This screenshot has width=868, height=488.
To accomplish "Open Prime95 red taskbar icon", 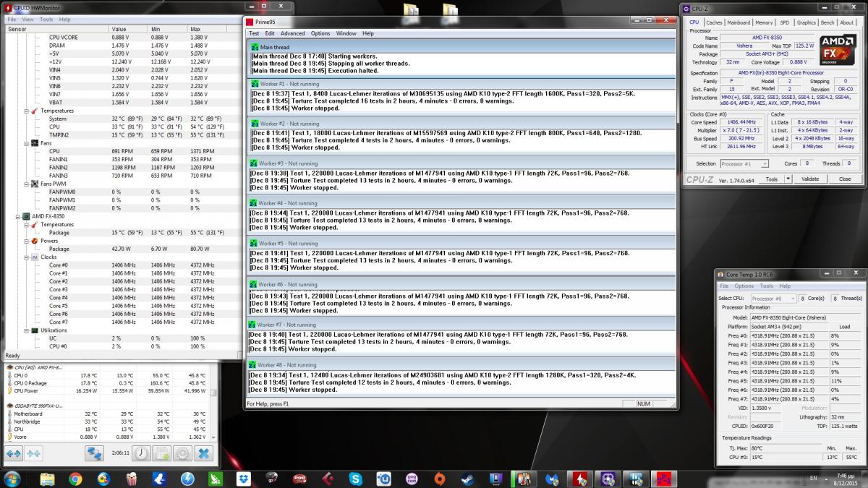I will tap(663, 479).
